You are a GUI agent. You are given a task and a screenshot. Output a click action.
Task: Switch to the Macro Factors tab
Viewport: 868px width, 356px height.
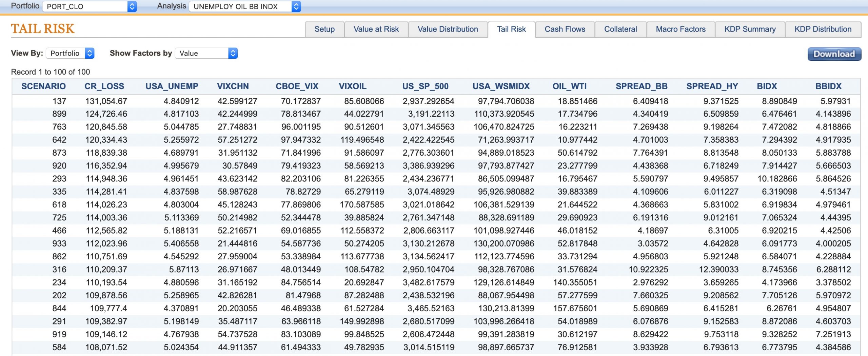(680, 29)
